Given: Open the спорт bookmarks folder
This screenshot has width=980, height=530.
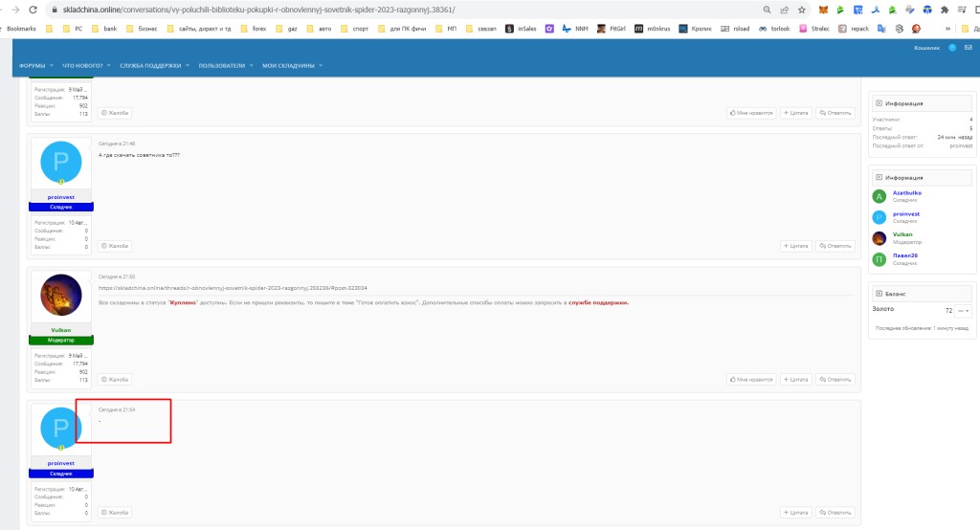Looking at the screenshot, I should pyautogui.click(x=354, y=29).
